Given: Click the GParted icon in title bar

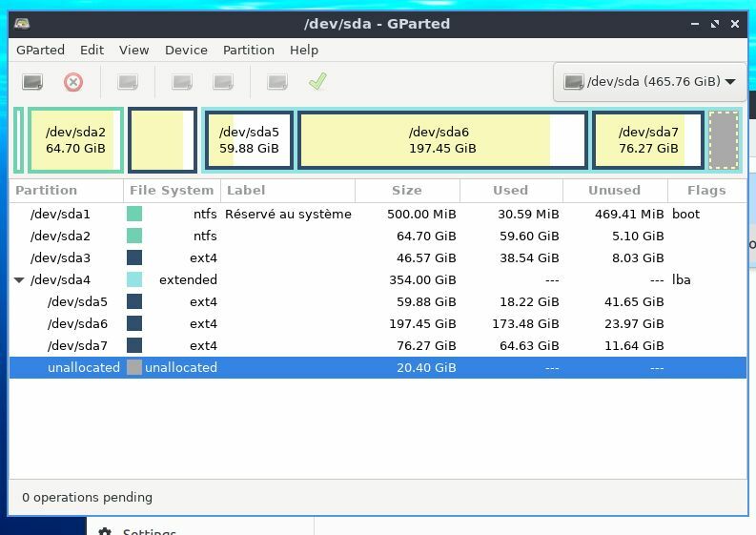Looking at the screenshot, I should click(22, 23).
